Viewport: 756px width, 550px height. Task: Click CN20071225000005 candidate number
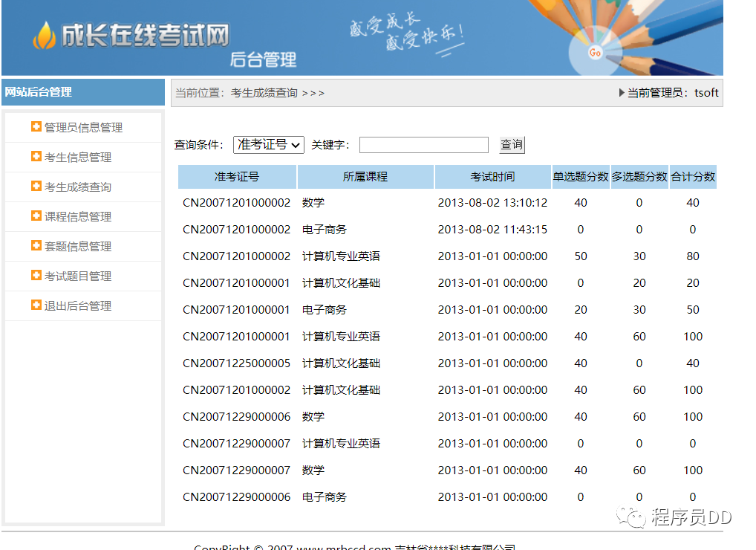click(236, 363)
